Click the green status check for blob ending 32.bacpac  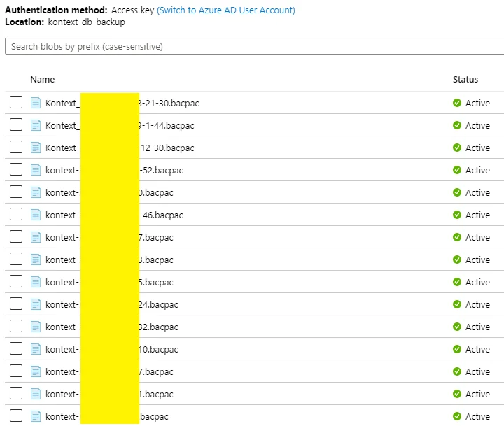(457, 327)
